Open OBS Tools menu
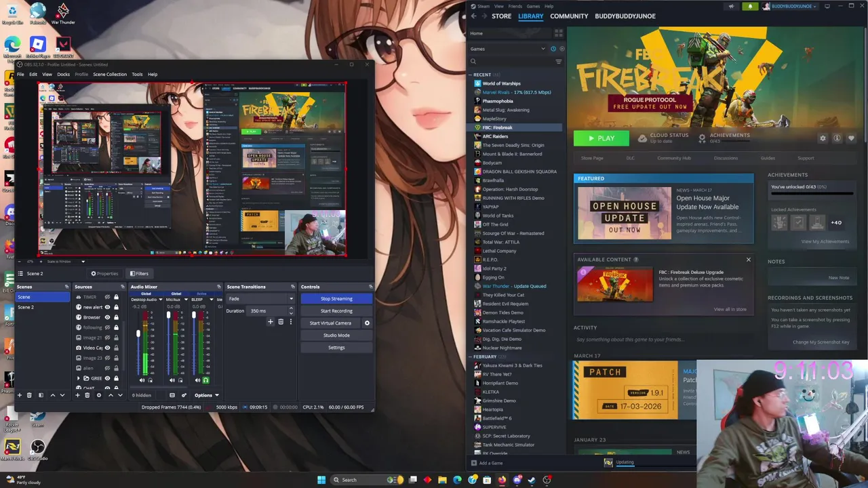868x488 pixels. [137, 75]
